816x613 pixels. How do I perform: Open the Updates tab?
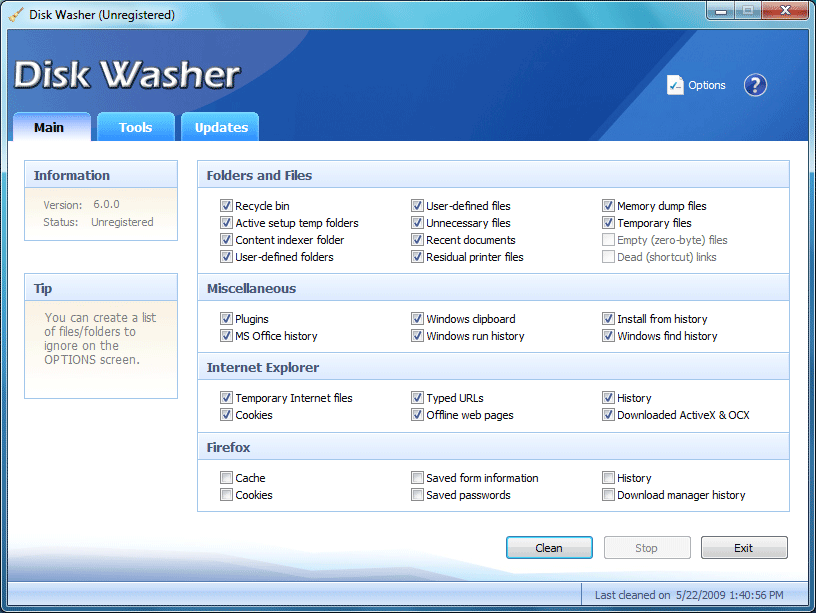tap(220, 127)
